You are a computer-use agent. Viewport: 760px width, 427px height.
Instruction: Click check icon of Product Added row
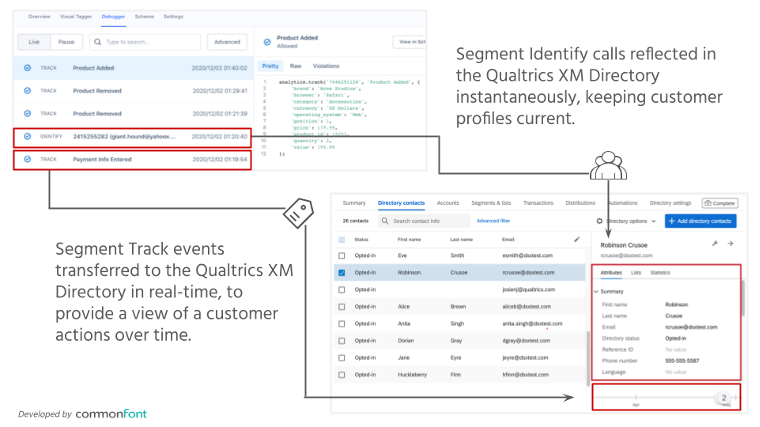[28, 68]
